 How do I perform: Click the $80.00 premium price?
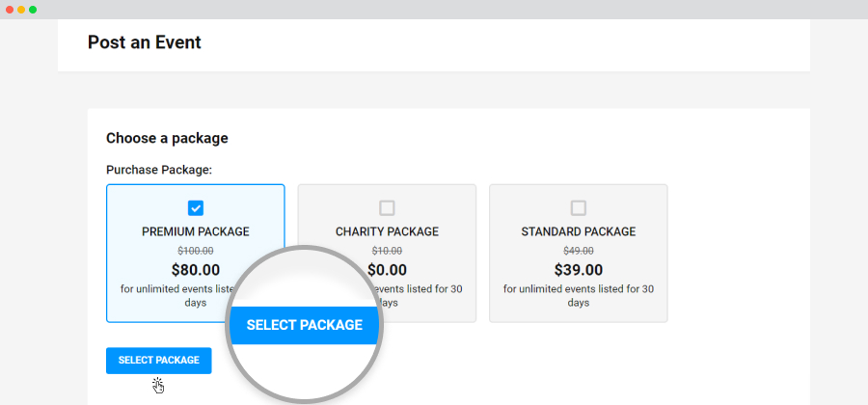coord(196,270)
